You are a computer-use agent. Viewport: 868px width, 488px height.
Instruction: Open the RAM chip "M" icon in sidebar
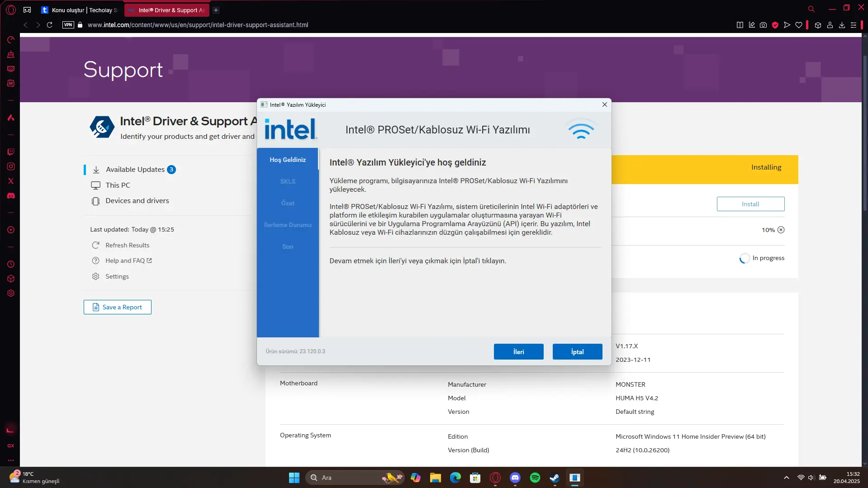(x=11, y=83)
